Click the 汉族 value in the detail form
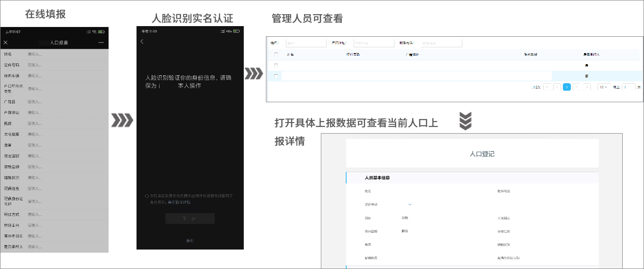Screen dimensions: 644x269 click(405, 218)
